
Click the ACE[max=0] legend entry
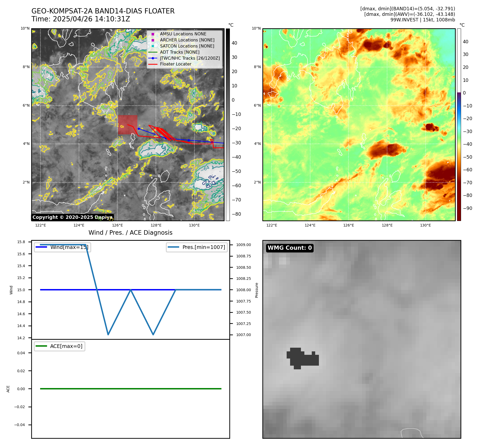click(x=59, y=346)
